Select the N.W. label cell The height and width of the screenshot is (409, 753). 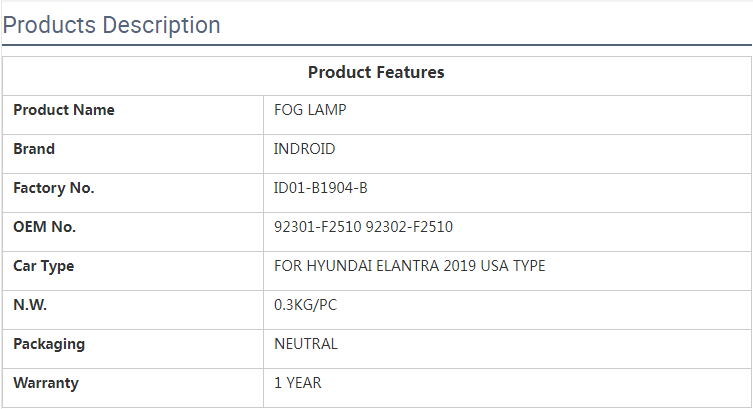[30, 305]
